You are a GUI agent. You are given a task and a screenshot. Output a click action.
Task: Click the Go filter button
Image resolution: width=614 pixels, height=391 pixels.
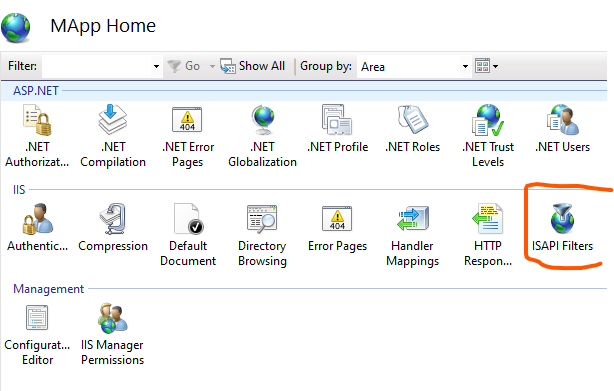184,66
